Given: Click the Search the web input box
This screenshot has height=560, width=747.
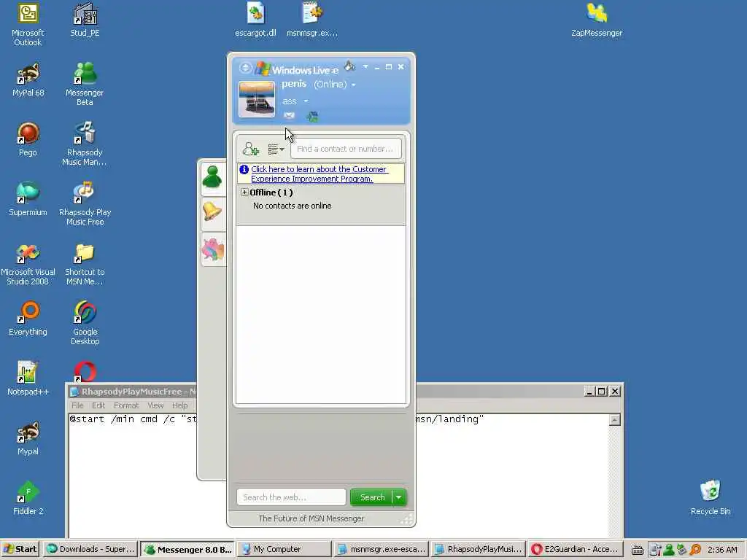Looking at the screenshot, I should [291, 497].
